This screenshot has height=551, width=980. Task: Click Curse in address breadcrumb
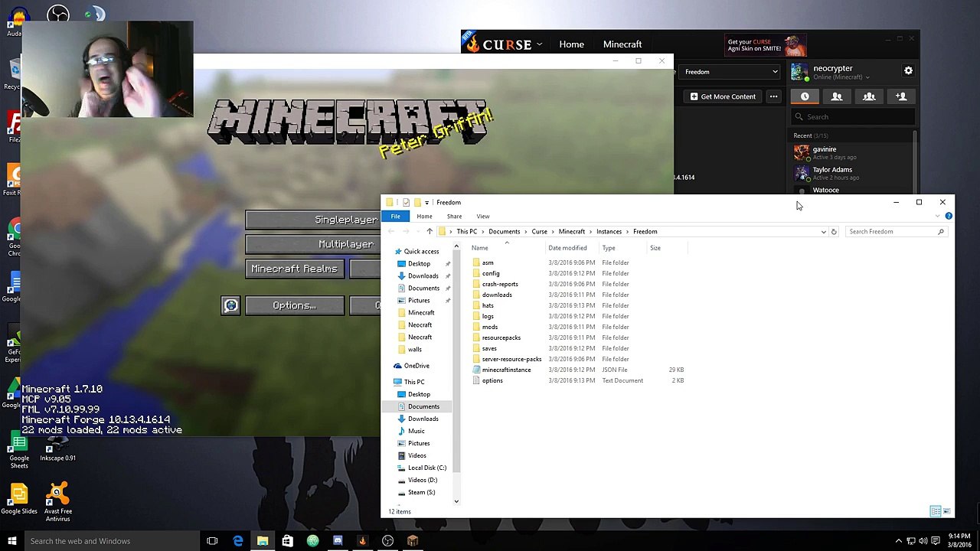pos(540,231)
